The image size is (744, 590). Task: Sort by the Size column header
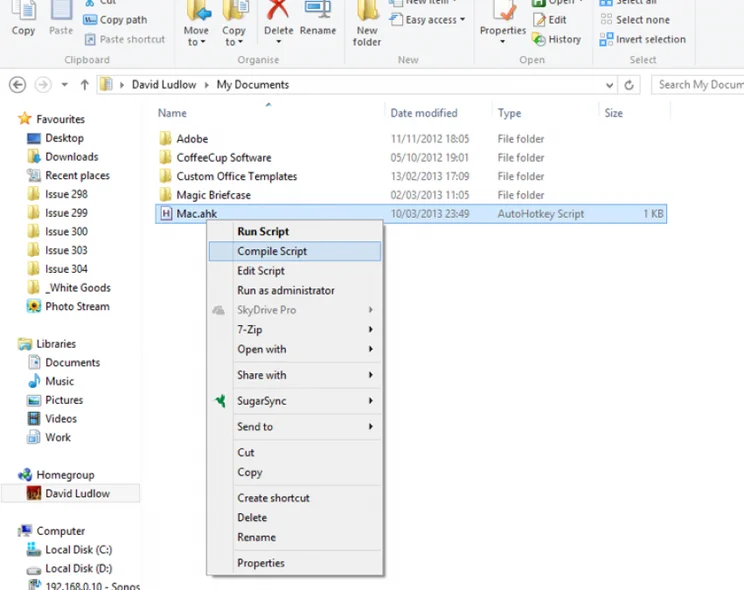click(x=614, y=113)
